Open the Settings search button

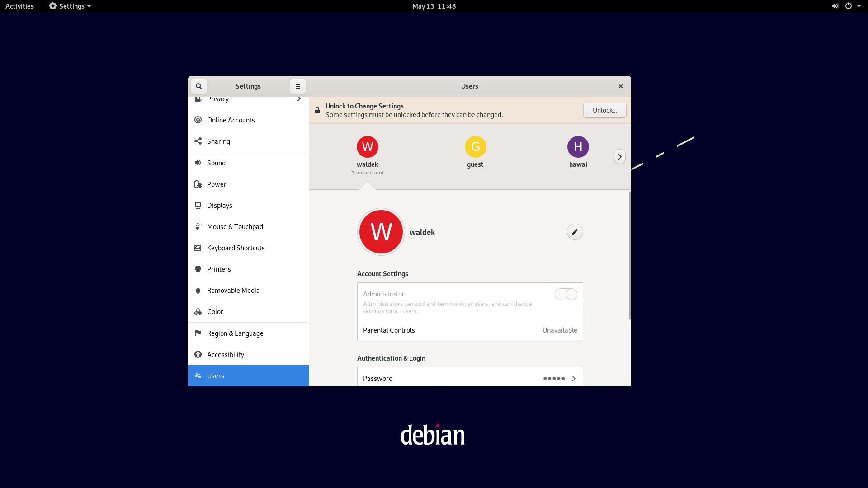click(198, 86)
